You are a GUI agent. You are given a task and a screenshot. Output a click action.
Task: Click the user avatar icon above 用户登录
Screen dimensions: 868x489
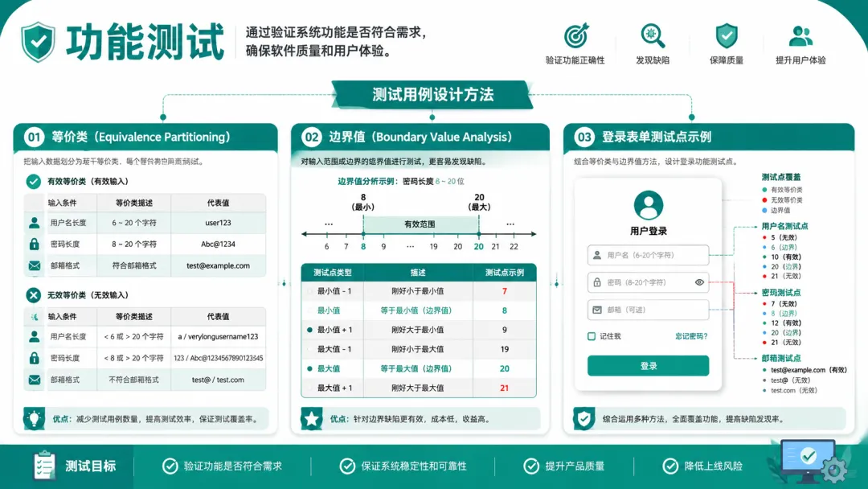click(x=649, y=205)
